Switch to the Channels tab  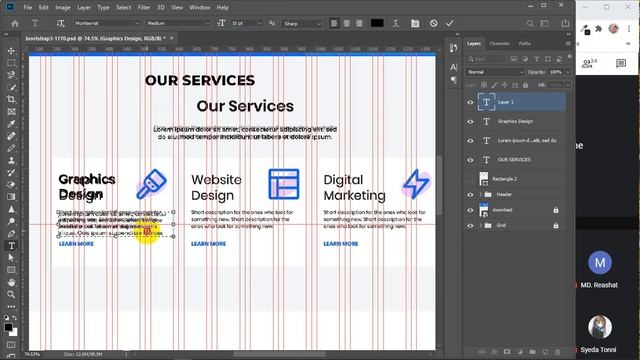point(499,43)
